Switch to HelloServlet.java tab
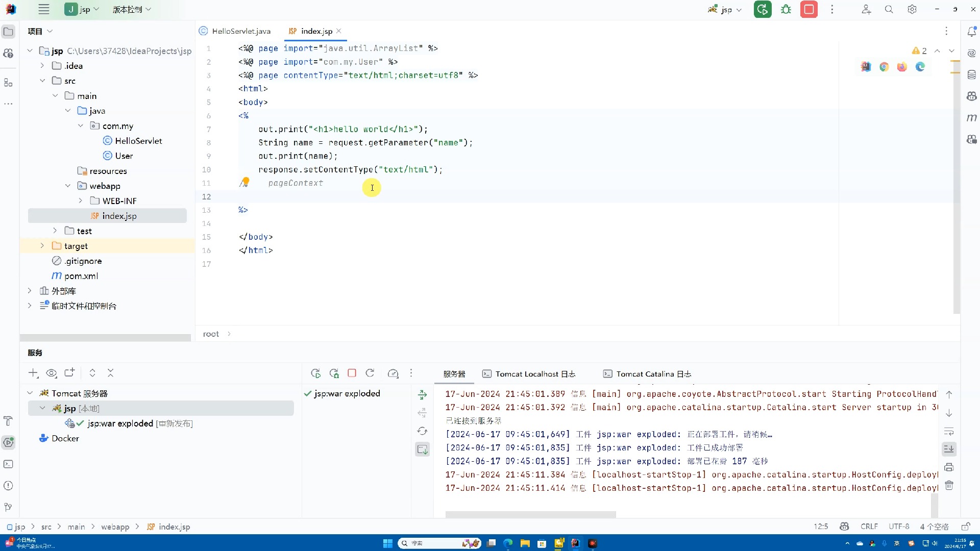The image size is (980, 551). pos(235,31)
